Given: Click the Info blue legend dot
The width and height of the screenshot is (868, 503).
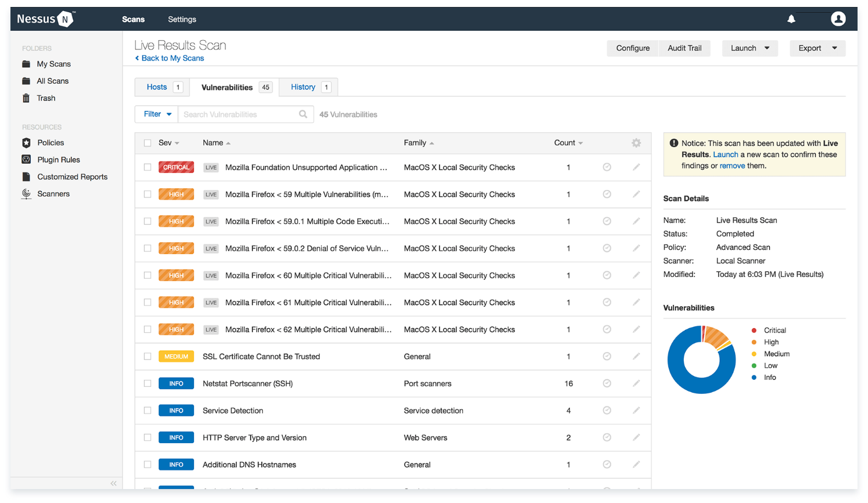Looking at the screenshot, I should (754, 377).
